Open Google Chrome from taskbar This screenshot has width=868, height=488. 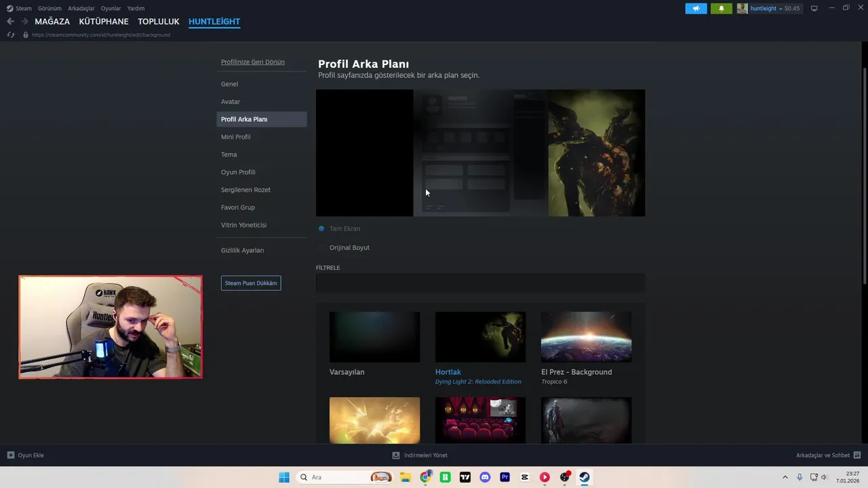click(425, 477)
